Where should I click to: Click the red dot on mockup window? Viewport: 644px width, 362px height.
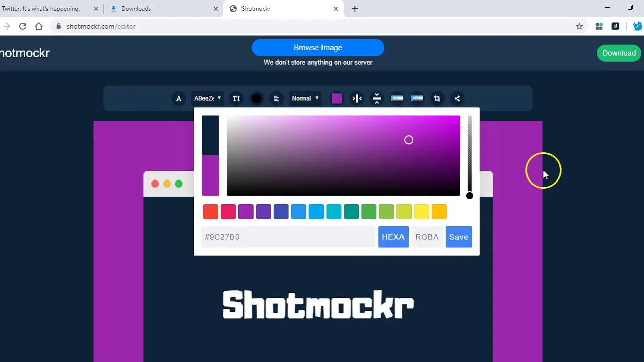(x=155, y=184)
